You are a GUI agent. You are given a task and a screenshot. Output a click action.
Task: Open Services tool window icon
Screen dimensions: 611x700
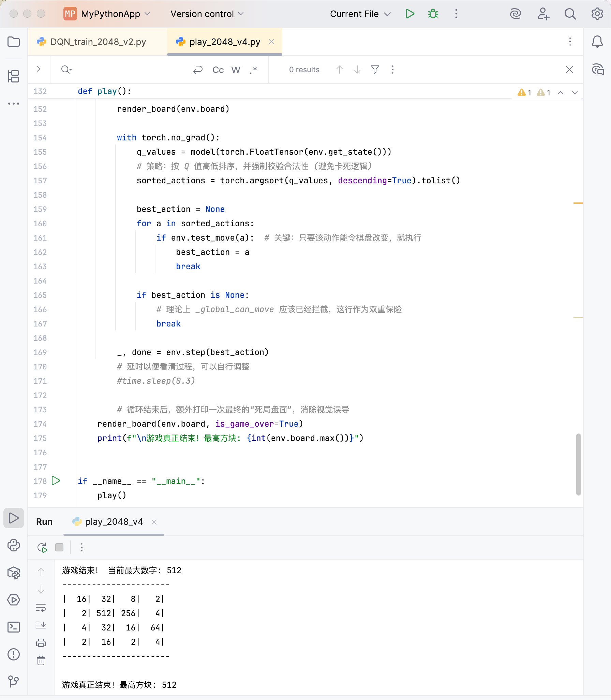[14, 600]
